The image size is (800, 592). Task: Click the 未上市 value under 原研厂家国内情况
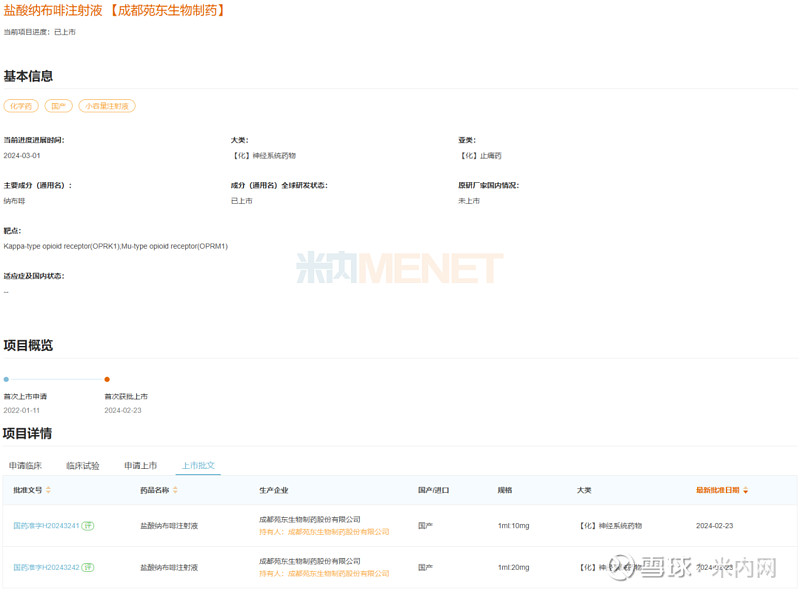(469, 201)
